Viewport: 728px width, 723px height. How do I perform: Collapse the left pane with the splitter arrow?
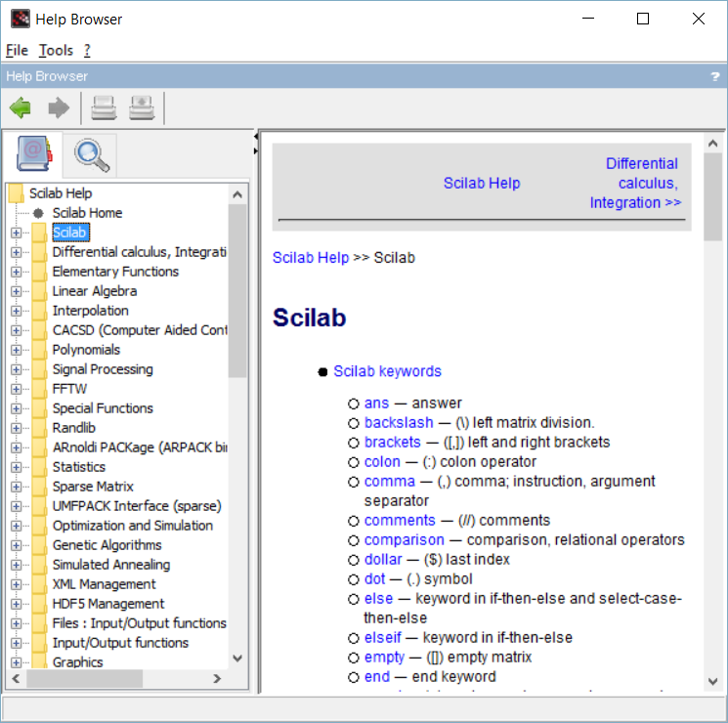coord(256,137)
